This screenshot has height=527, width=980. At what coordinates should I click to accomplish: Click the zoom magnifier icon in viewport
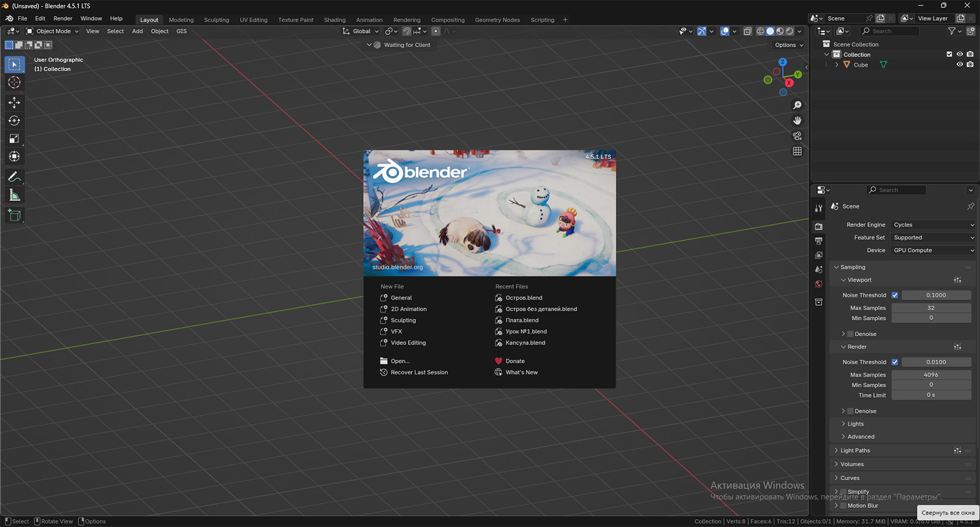pyautogui.click(x=797, y=105)
